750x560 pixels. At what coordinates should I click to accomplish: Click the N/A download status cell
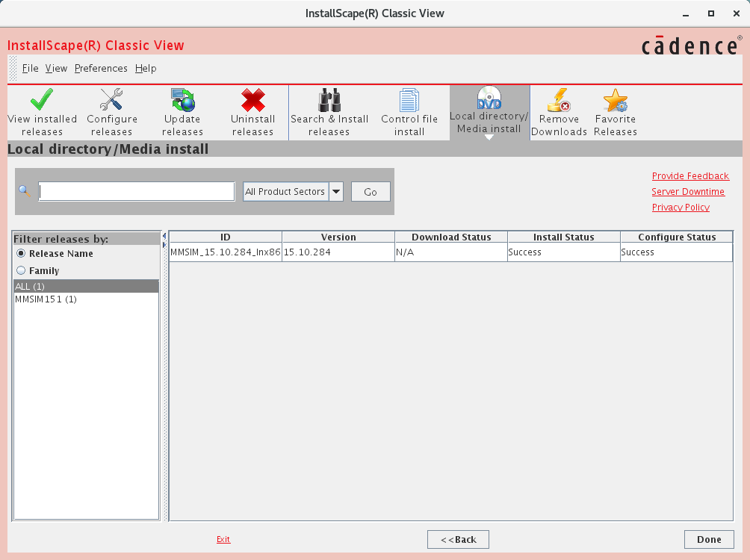tap(451, 252)
